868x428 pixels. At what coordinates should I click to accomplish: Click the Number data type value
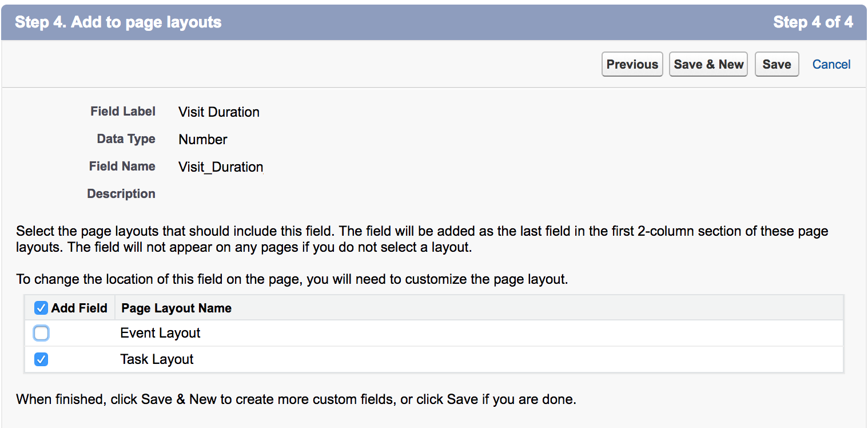tap(203, 139)
